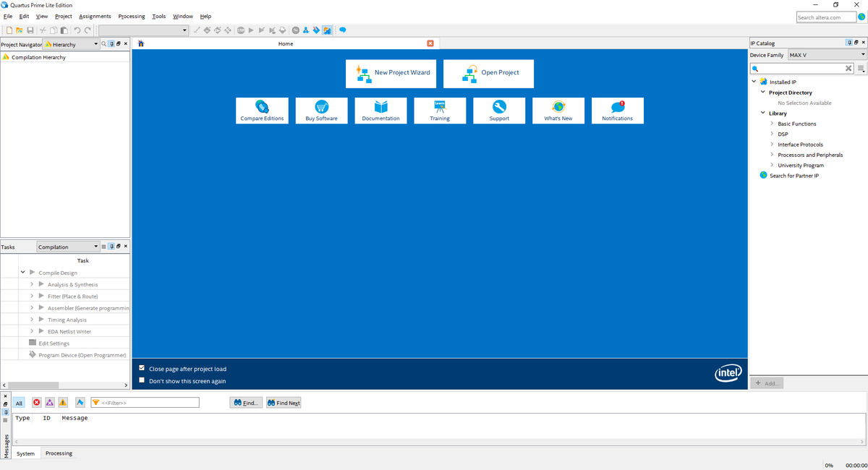The height and width of the screenshot is (470, 868).
Task: Toggle the All messages filter button
Action: pos(19,403)
